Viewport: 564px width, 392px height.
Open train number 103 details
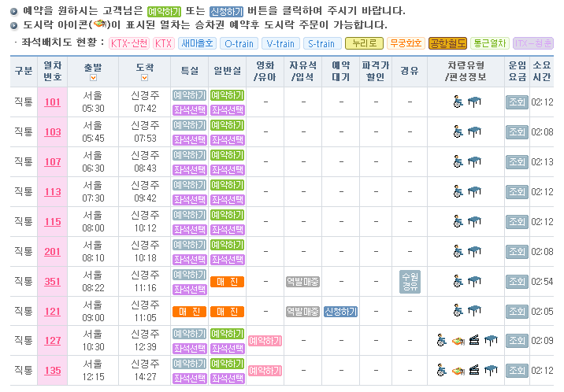coord(53,132)
